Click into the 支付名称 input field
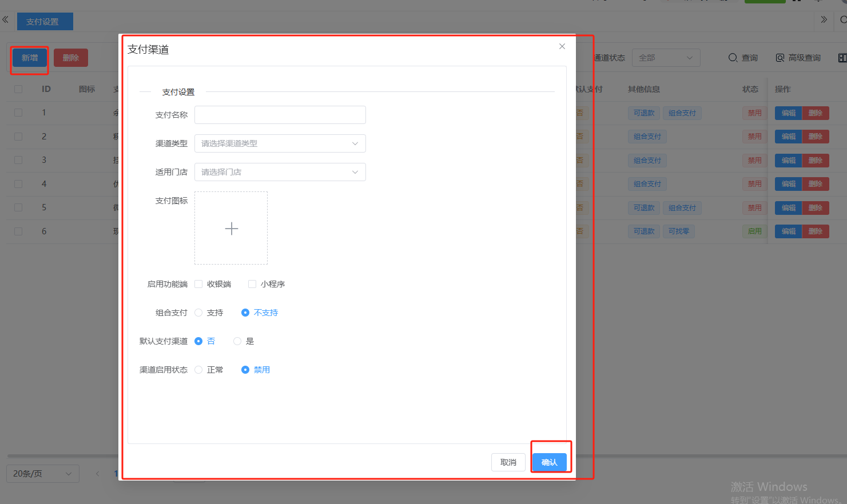Screen dimensions: 847x504 tap(280, 115)
